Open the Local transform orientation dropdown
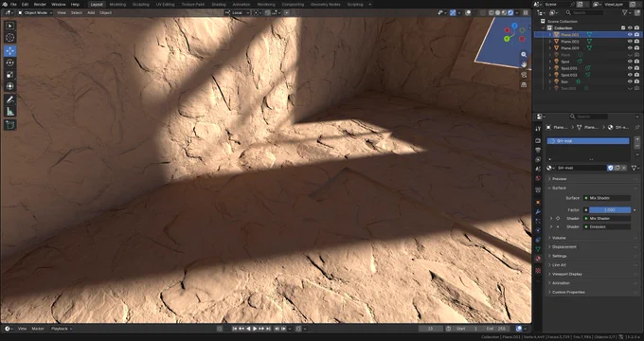 coord(237,12)
